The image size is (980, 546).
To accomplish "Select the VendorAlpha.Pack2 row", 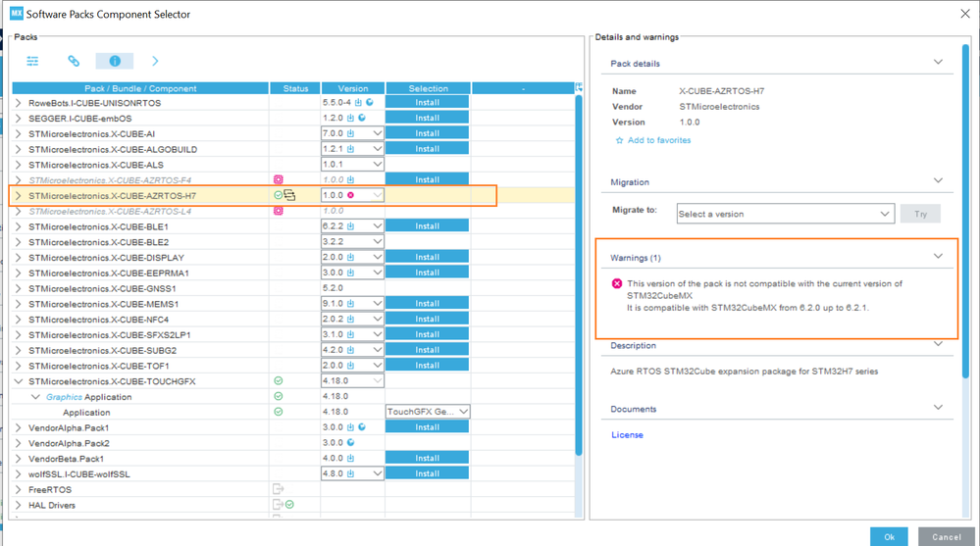I will coord(292,443).
